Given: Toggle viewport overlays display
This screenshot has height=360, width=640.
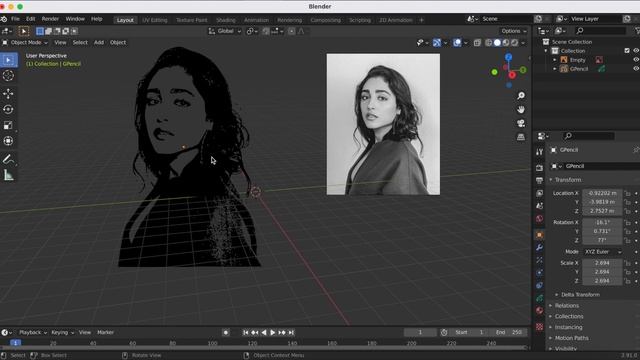Looking at the screenshot, I should tap(457, 42).
